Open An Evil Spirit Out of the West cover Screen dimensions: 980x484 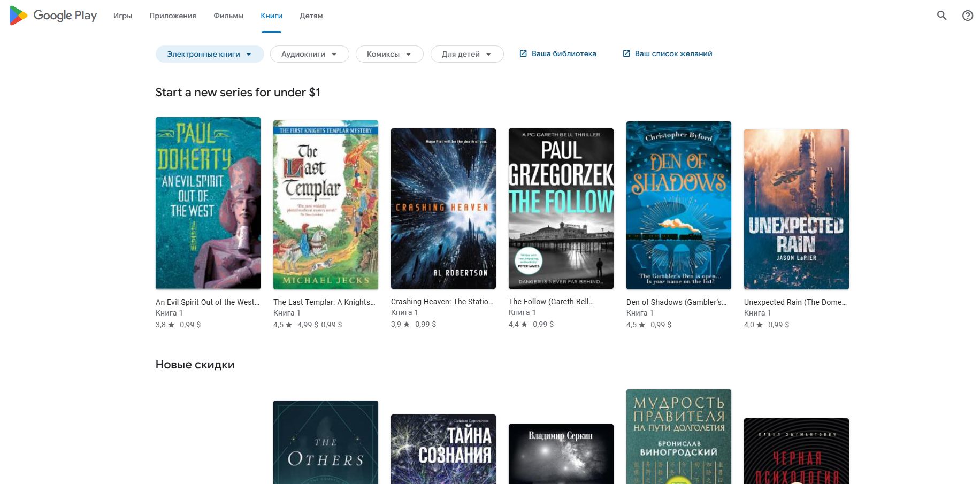(208, 203)
